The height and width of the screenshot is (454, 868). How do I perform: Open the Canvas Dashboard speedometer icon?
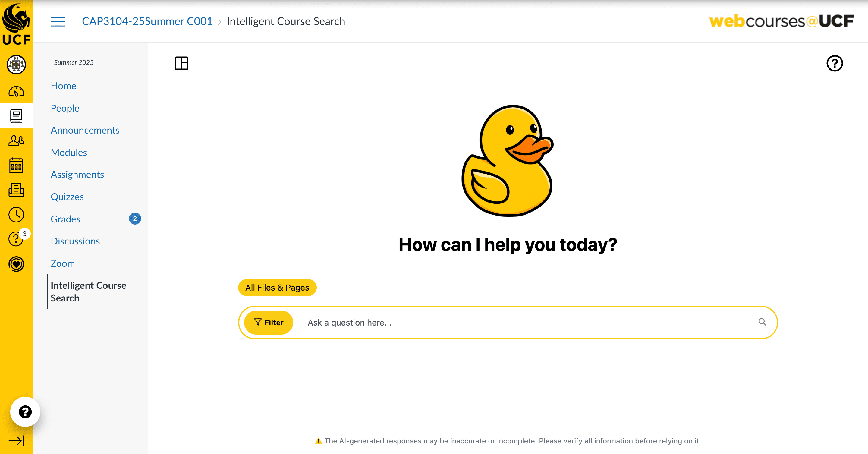click(x=16, y=91)
